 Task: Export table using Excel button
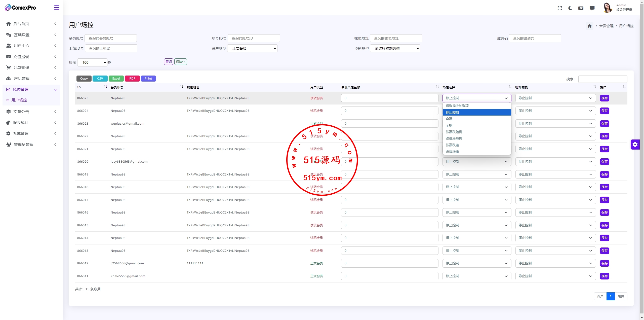(x=116, y=79)
